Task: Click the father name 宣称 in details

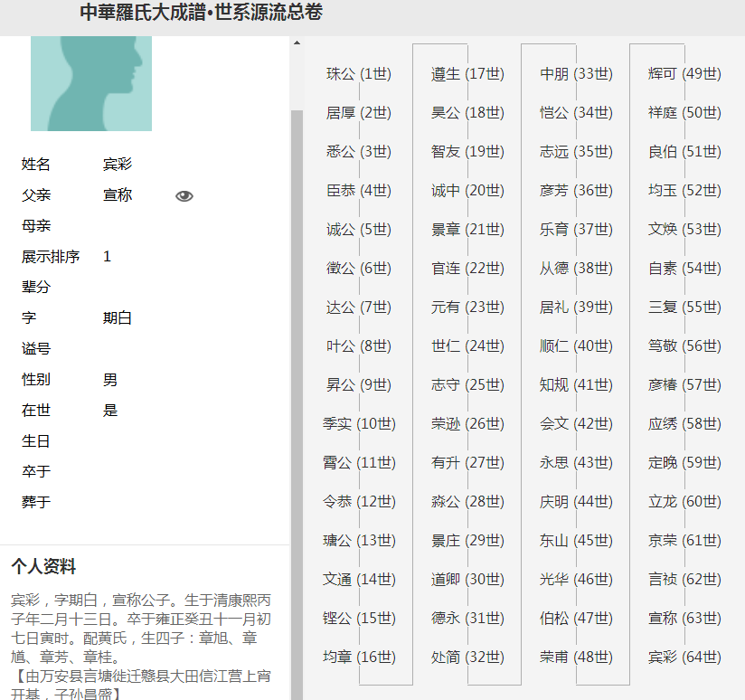Action: [x=118, y=194]
